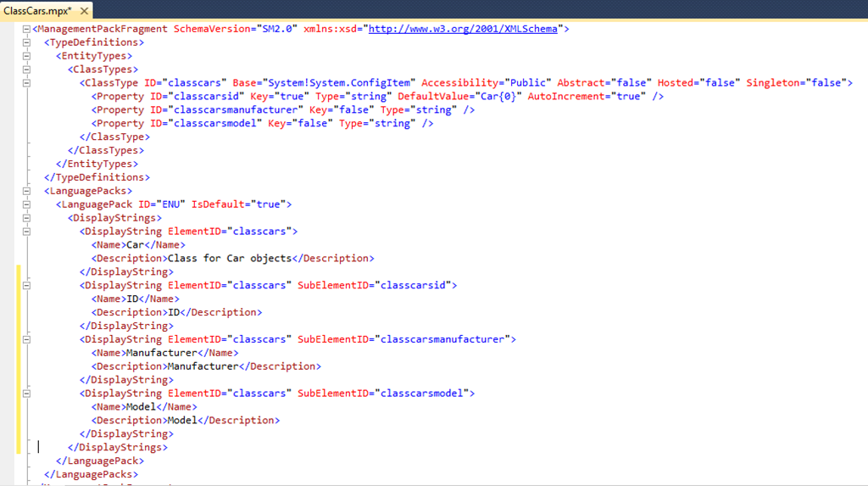Collapse the ClassType classcars block
This screenshot has width=868, height=486.
point(27,83)
